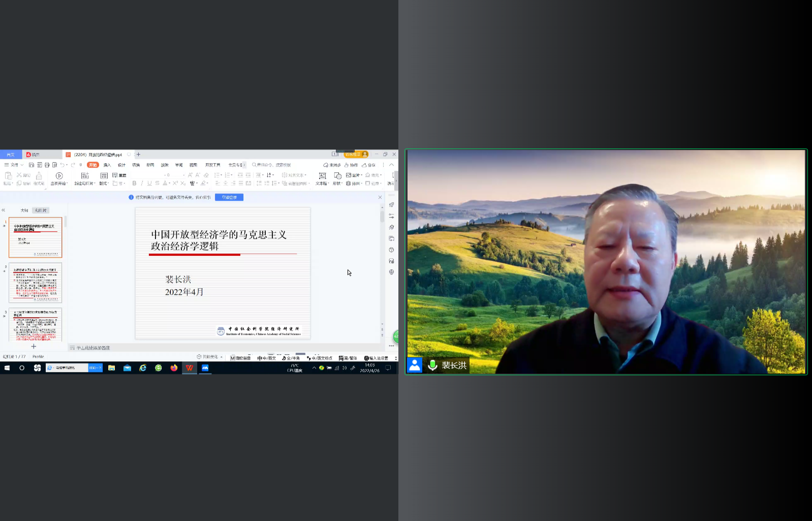Open Firefox from the Windows taskbar
Viewport: 812px width, 521px height.
pyautogui.click(x=174, y=368)
